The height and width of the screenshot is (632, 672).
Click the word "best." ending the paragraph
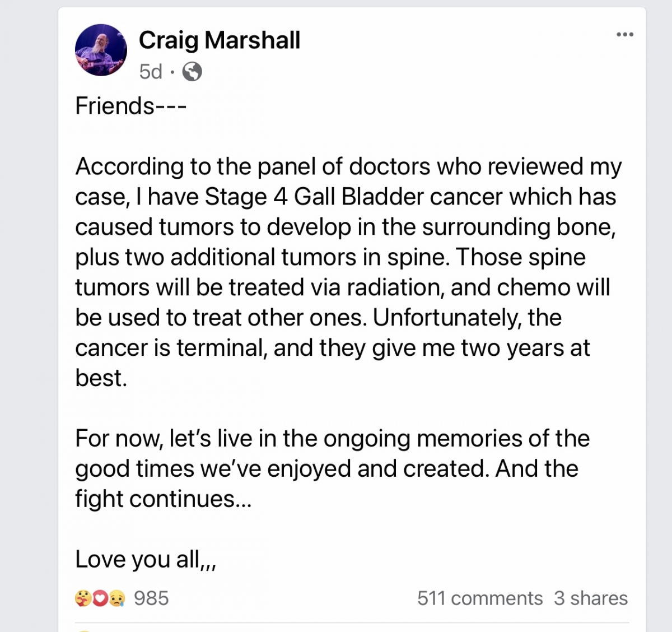pyautogui.click(x=101, y=378)
